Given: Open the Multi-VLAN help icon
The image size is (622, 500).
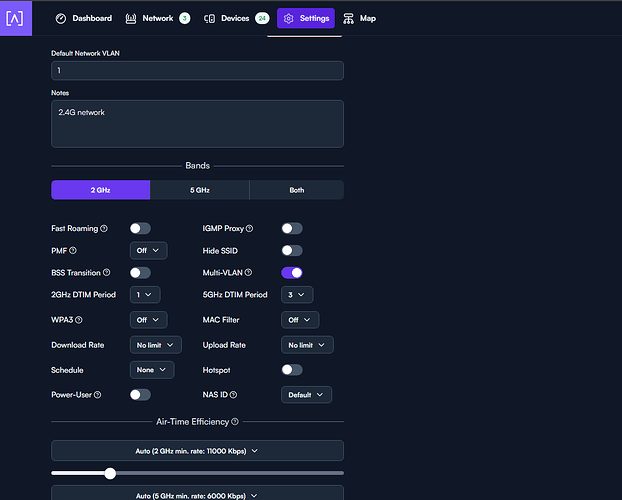Looking at the screenshot, I should pos(248,272).
